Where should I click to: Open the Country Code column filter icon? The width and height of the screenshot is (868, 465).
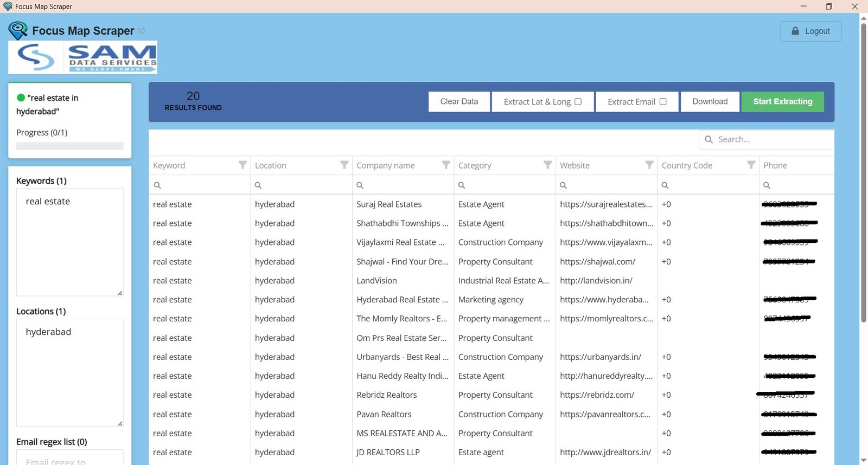751,165
